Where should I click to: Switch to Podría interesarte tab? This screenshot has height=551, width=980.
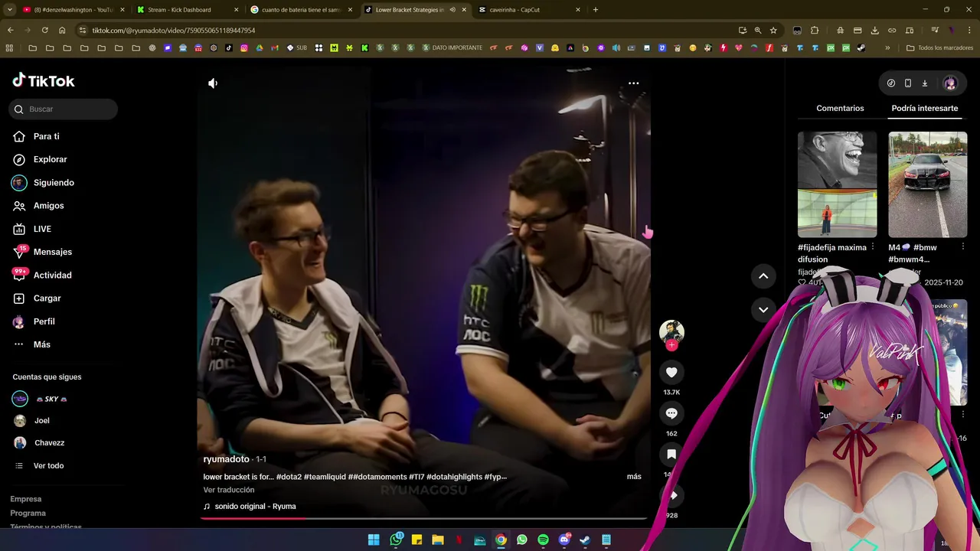(924, 108)
